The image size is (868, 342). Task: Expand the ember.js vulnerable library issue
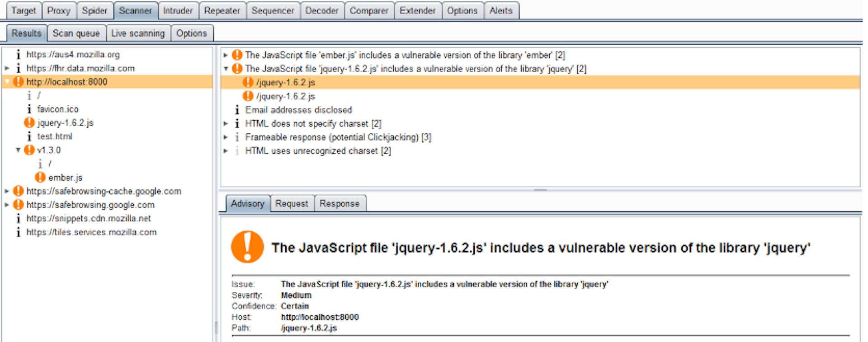pos(226,55)
